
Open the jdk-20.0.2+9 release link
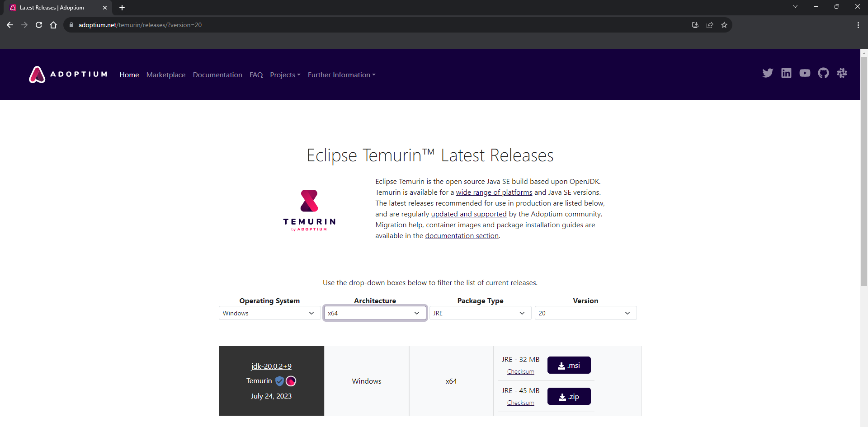[x=271, y=366]
